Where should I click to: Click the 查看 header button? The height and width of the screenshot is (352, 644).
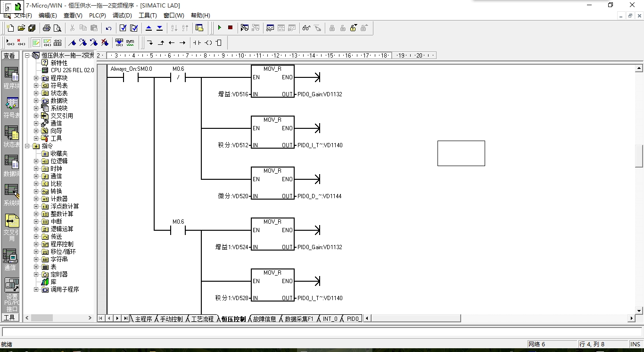[x=9, y=56]
